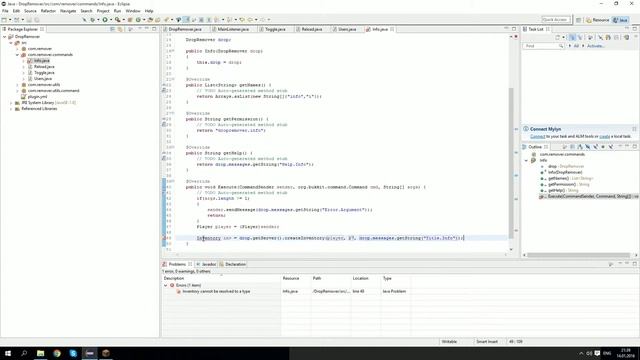The image size is (640, 360).
Task: Click the Activate link in Task List
Action: [596, 46]
